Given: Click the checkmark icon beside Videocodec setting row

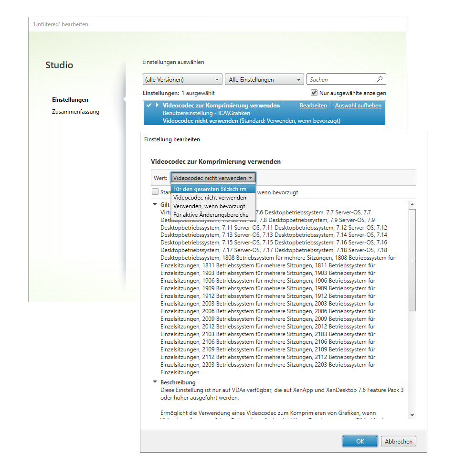Looking at the screenshot, I should (149, 105).
